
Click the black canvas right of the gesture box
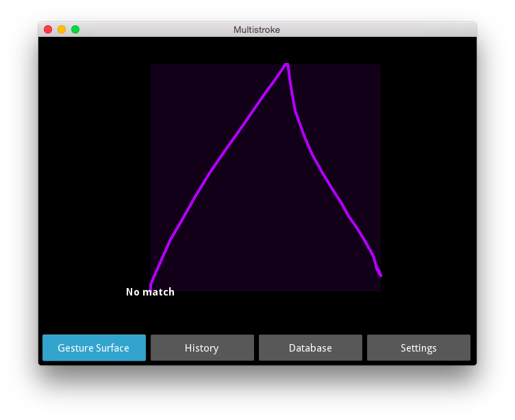click(429, 164)
